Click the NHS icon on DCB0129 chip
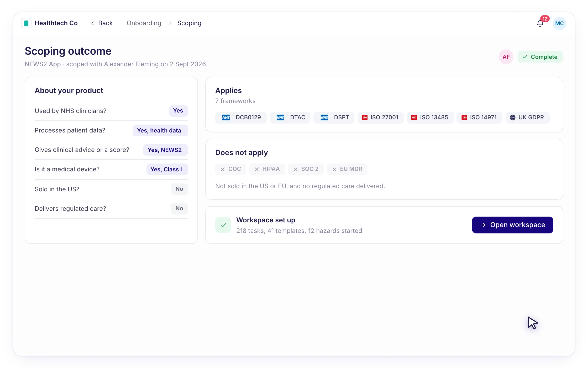Image resolution: width=588 pixels, height=368 pixels. (x=226, y=117)
